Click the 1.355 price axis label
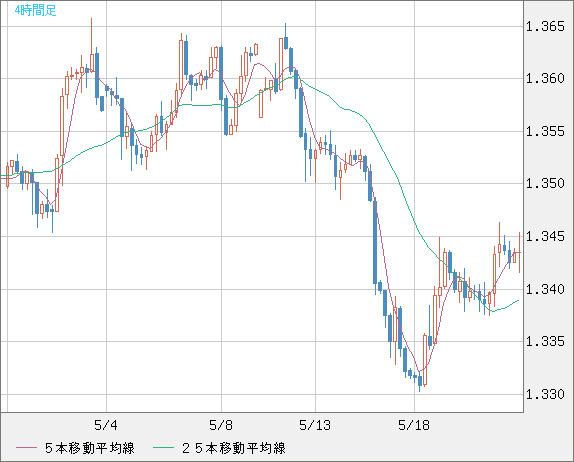The image size is (574, 462). pyautogui.click(x=545, y=131)
